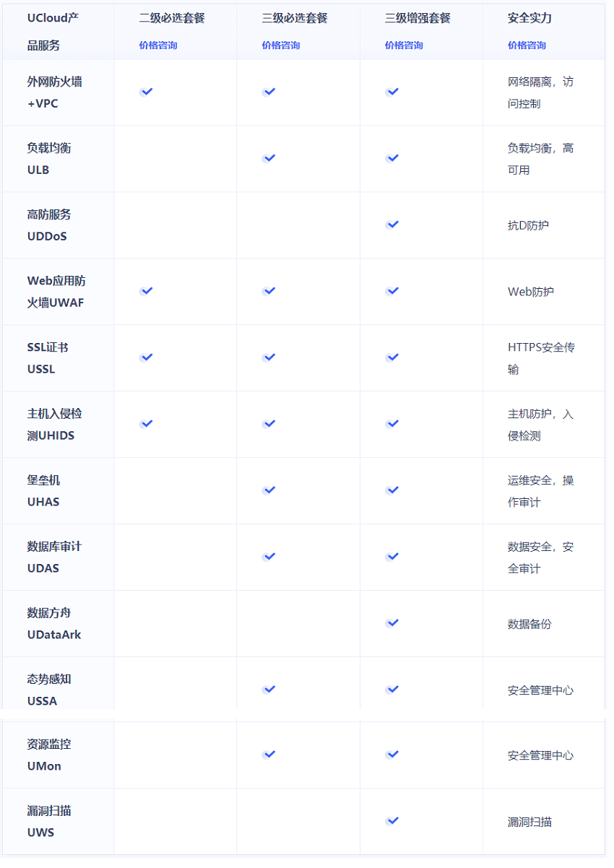Click the Web应用防火墙 UWAF checkmark under 二级必选套餐

(x=147, y=291)
